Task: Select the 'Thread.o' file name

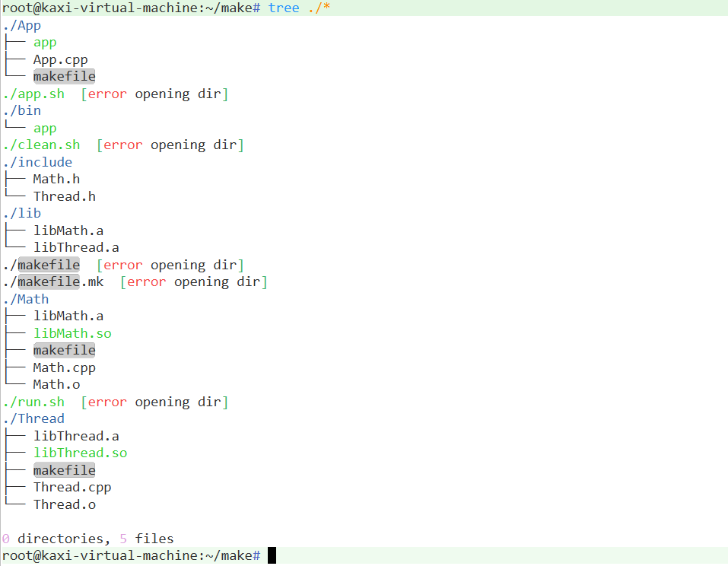Action: [x=65, y=504]
